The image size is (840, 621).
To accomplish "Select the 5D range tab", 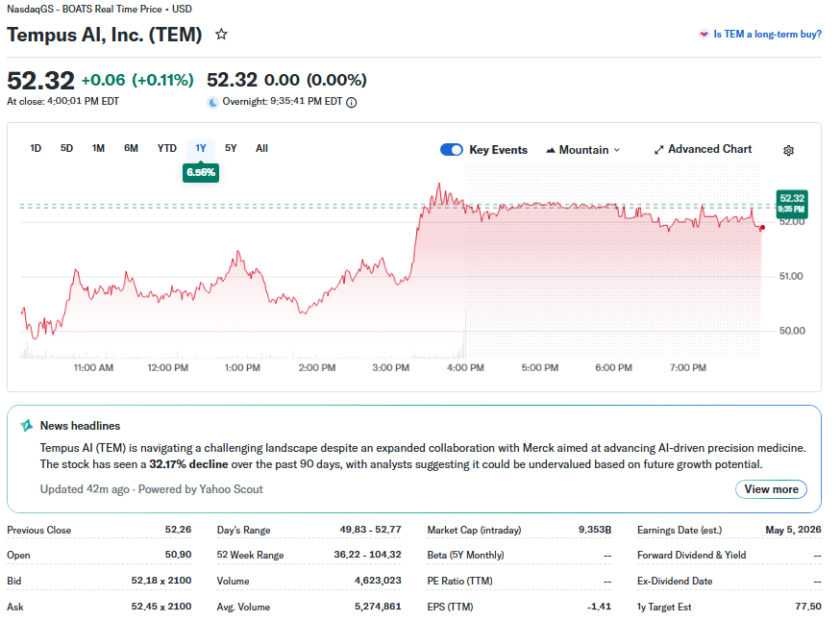I will click(66, 148).
